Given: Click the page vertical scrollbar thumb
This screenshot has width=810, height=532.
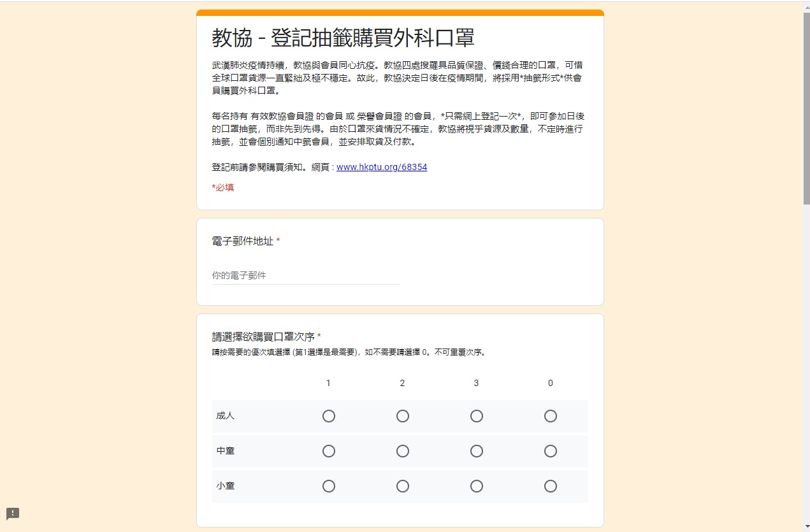Looking at the screenshot, I should pyautogui.click(x=806, y=108).
